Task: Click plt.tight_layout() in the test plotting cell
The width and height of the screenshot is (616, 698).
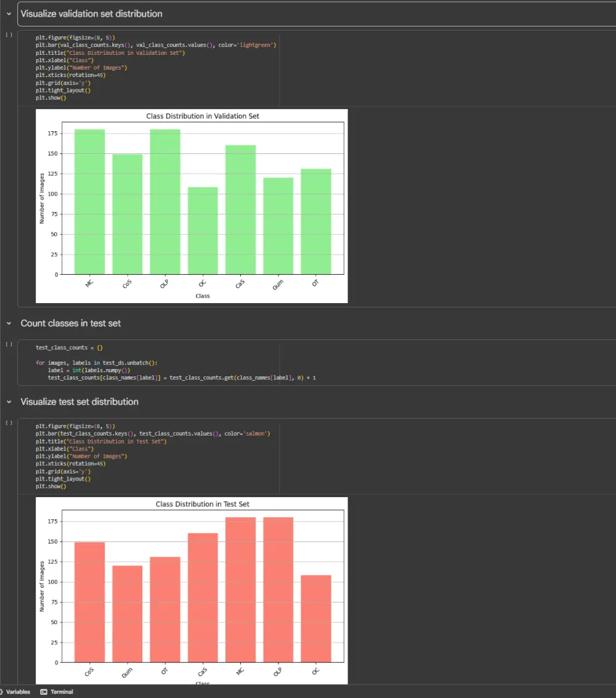Action: tap(63, 479)
